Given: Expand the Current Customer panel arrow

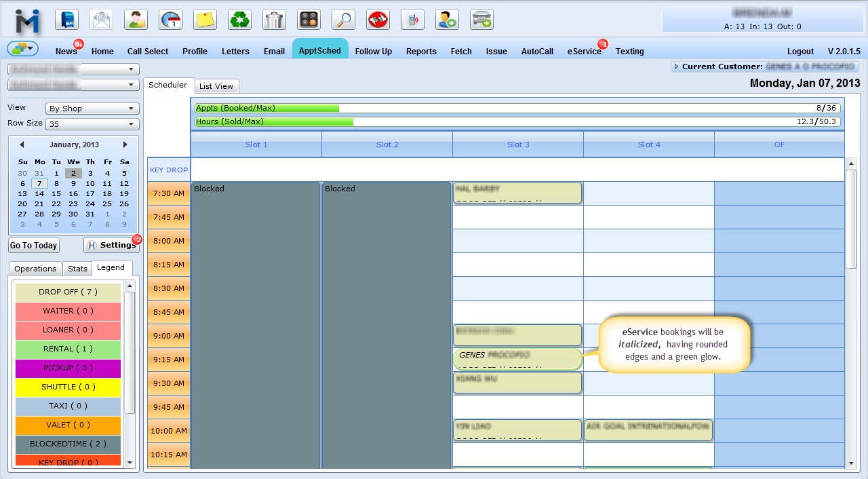Looking at the screenshot, I should [676, 66].
